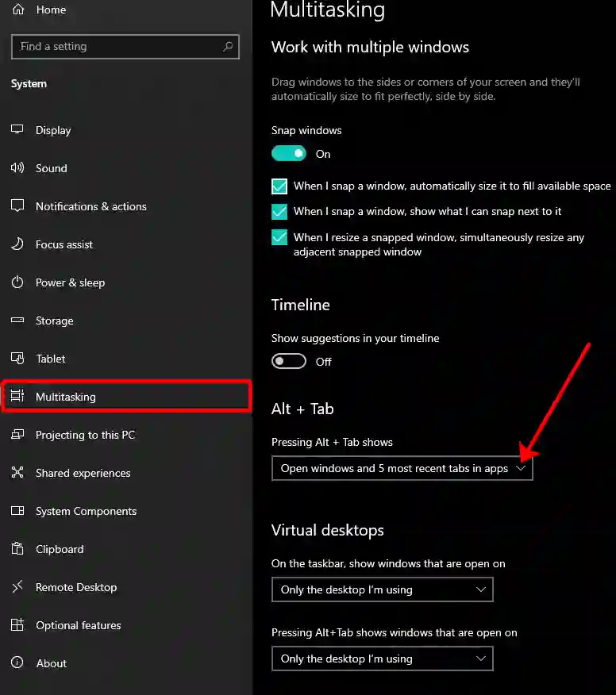Open Notifications & actions settings

click(x=91, y=206)
